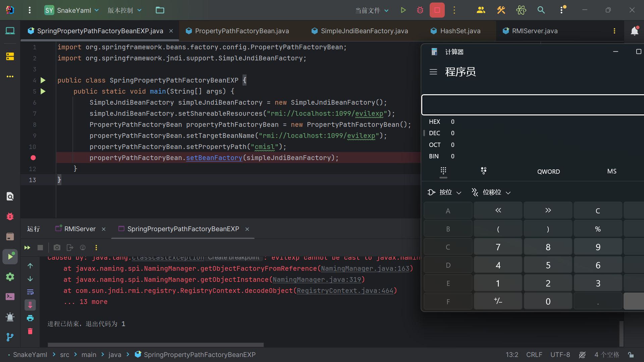Switch to the RMIServer.java tab
The width and height of the screenshot is (644, 362).
530,31
